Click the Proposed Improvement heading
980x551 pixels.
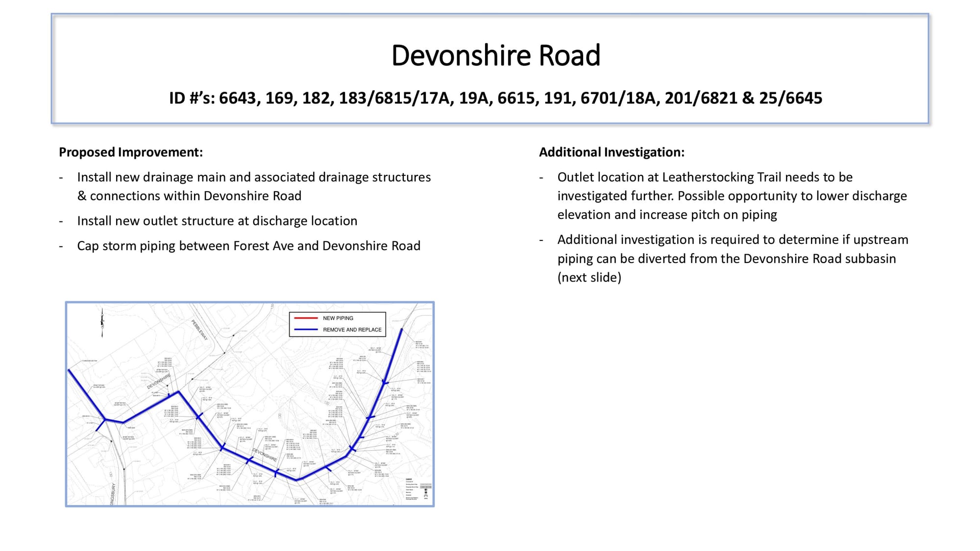131,152
